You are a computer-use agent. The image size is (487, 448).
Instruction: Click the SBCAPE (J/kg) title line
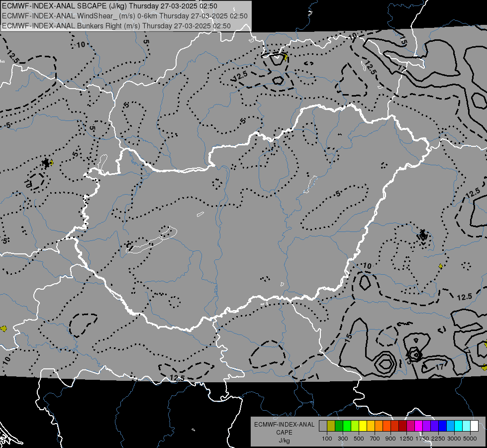tap(109, 6)
